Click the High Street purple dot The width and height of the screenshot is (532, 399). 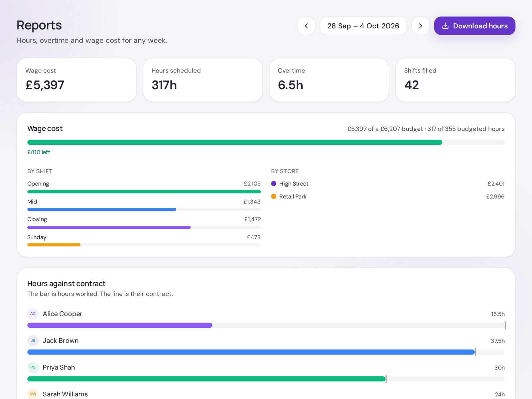pyautogui.click(x=274, y=184)
